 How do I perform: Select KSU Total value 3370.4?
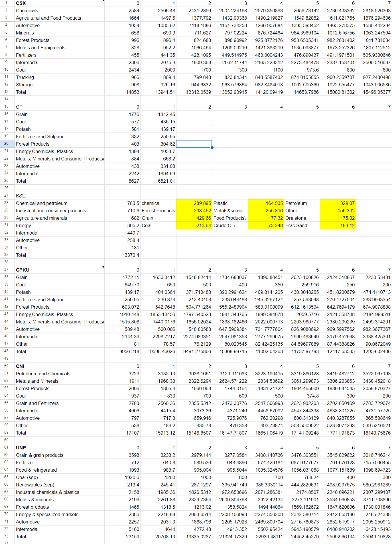(x=123, y=255)
